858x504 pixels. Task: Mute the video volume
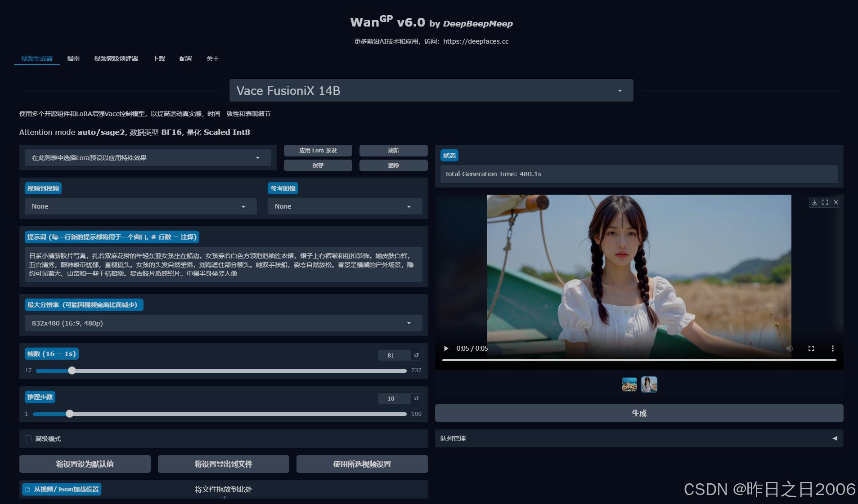click(x=789, y=348)
